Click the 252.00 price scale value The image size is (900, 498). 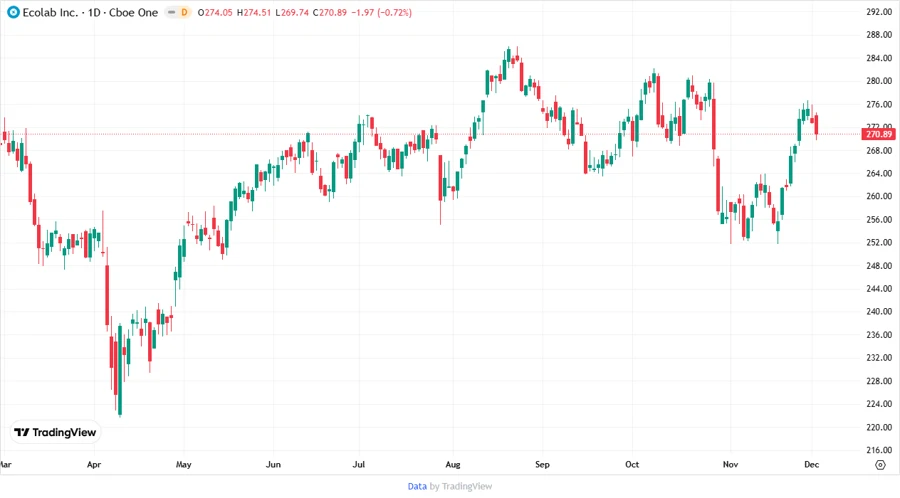click(879, 242)
